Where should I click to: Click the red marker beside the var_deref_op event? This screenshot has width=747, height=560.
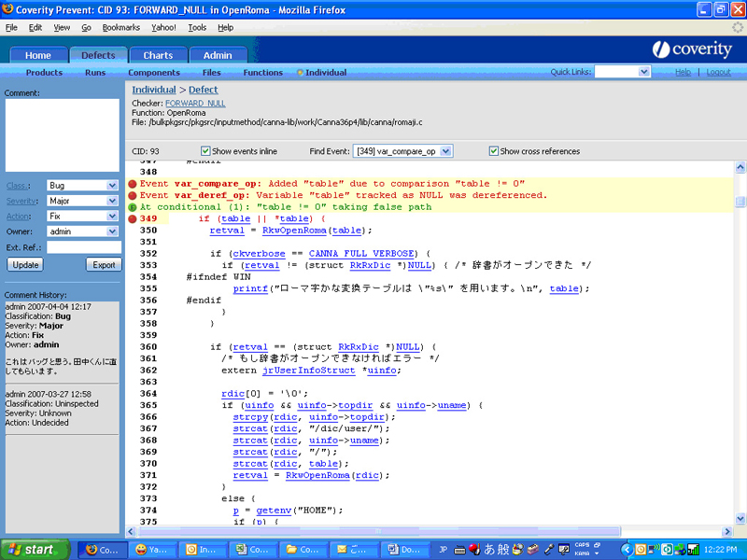pyautogui.click(x=133, y=196)
